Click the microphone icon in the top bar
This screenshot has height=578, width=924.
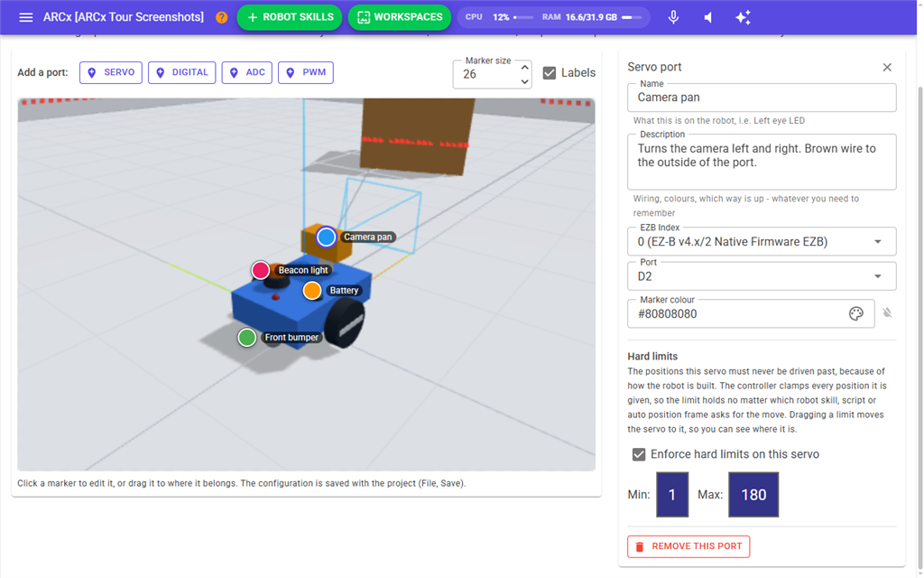(x=673, y=17)
